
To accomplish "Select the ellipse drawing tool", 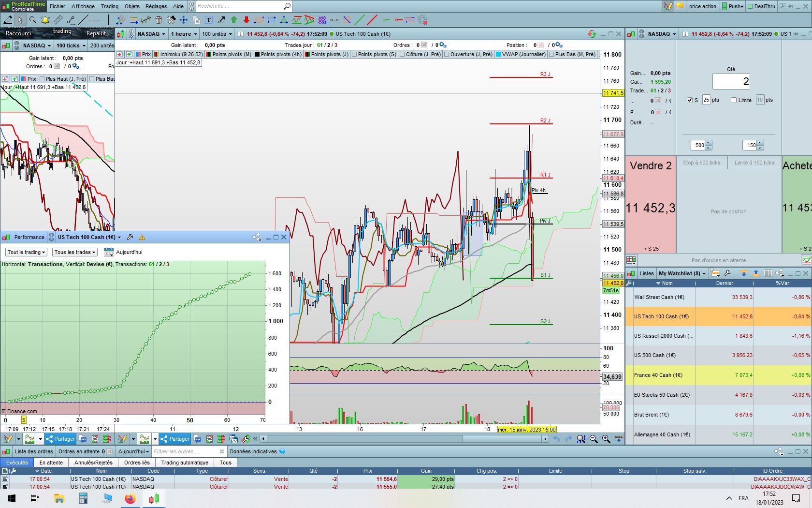I will 259,20.
